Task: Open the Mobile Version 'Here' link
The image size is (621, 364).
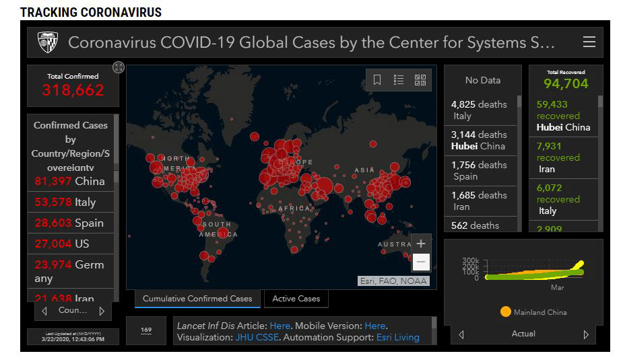Action: [x=374, y=326]
